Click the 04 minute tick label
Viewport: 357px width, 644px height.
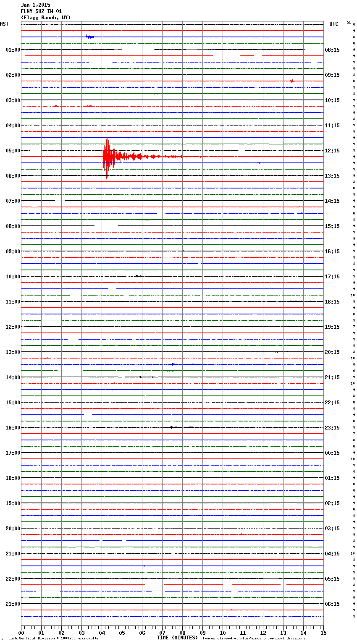[x=102, y=633]
